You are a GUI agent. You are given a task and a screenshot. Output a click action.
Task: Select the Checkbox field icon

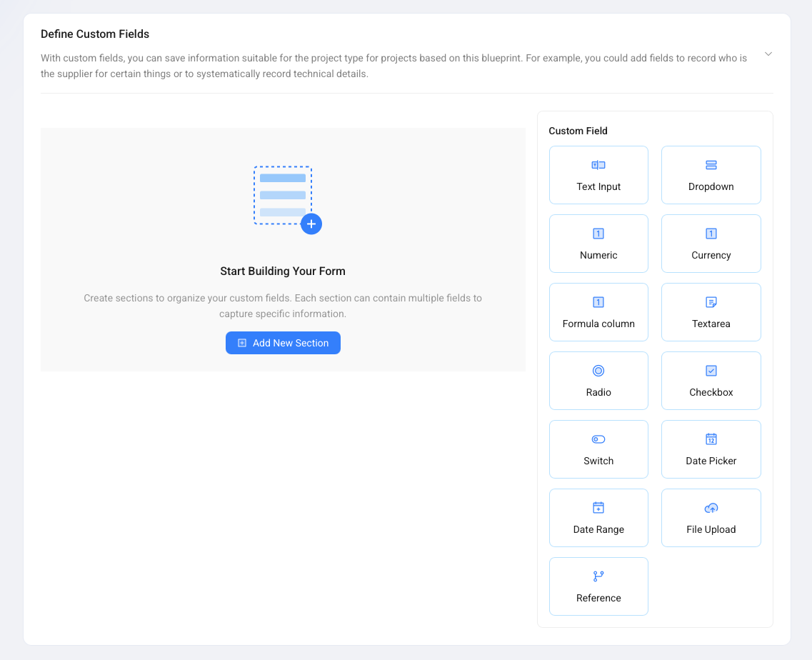pos(711,371)
